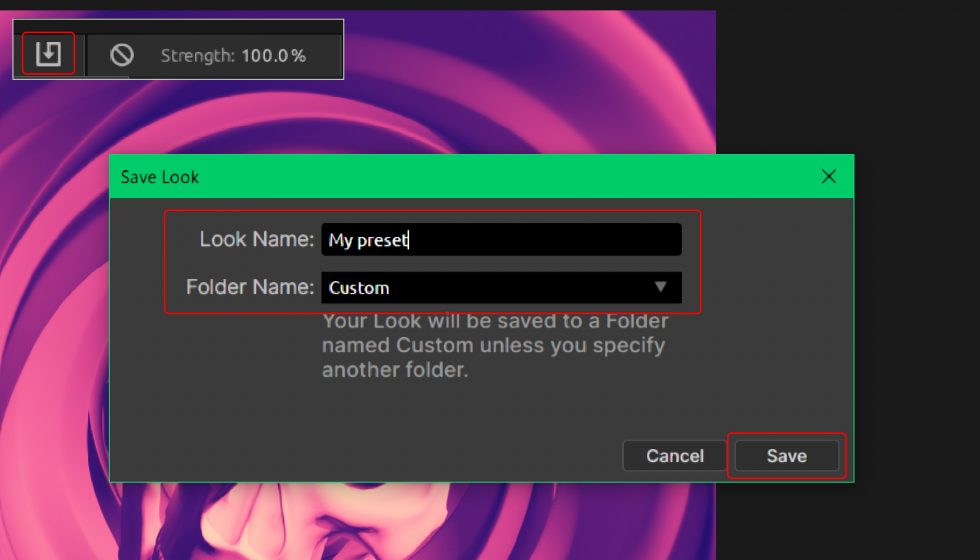Viewport: 980px width, 560px height.
Task: Click the Save Look title text
Action: (x=160, y=177)
